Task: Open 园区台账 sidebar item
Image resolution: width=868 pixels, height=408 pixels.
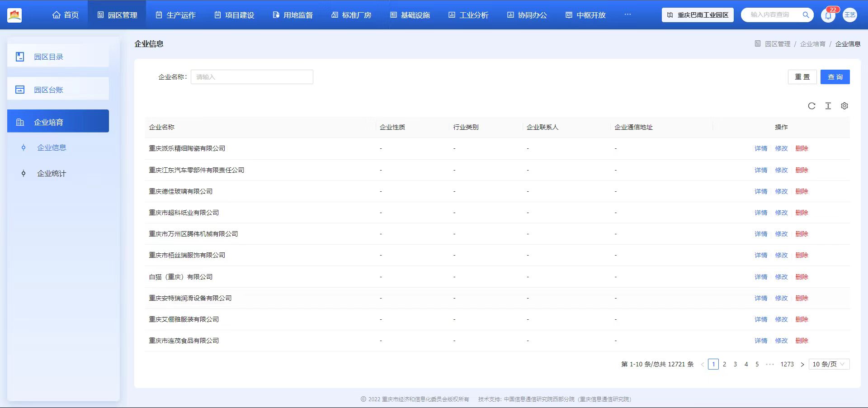Action: (58, 89)
